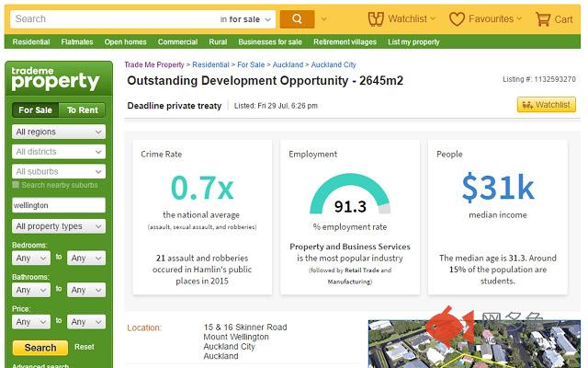588x368 pixels.
Task: Open Businesses for sale menu item
Action: coord(270,41)
